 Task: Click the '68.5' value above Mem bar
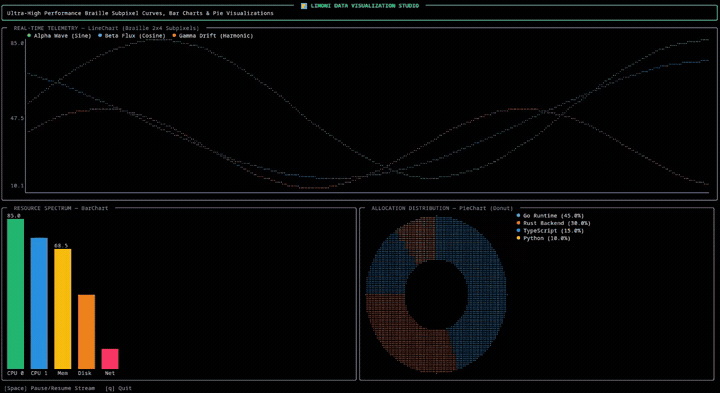61,246
